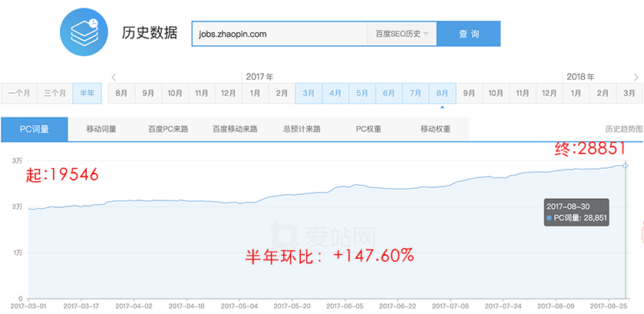Image resolution: width=644 pixels, height=314 pixels.
Task: Select the first 8月 in the month bar
Action: click(121, 94)
